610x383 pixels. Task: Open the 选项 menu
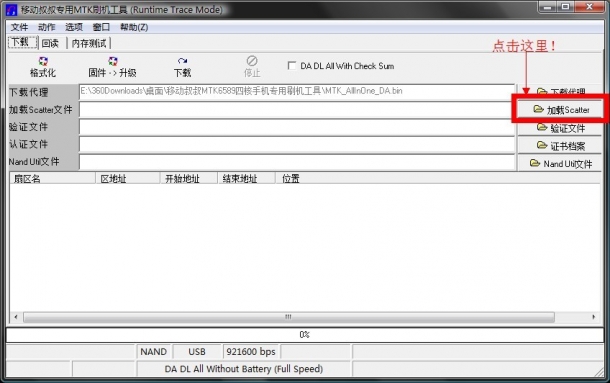[x=74, y=27]
